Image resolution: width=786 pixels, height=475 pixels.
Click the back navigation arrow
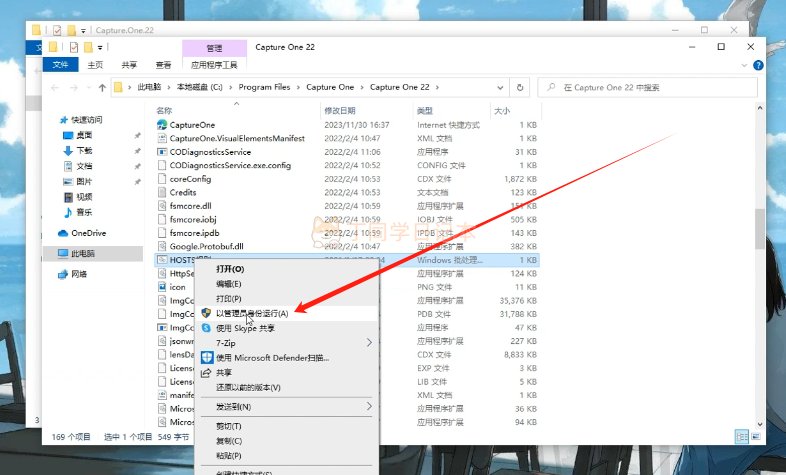click(x=55, y=88)
